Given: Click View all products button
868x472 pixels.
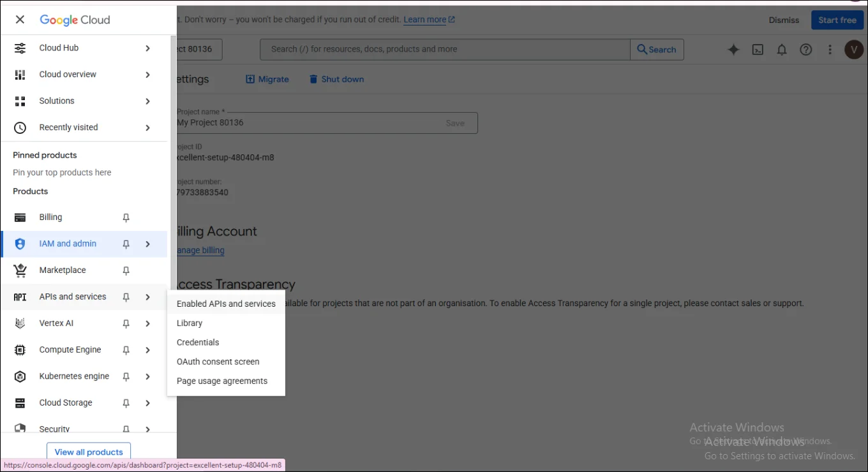Looking at the screenshot, I should [x=89, y=452].
